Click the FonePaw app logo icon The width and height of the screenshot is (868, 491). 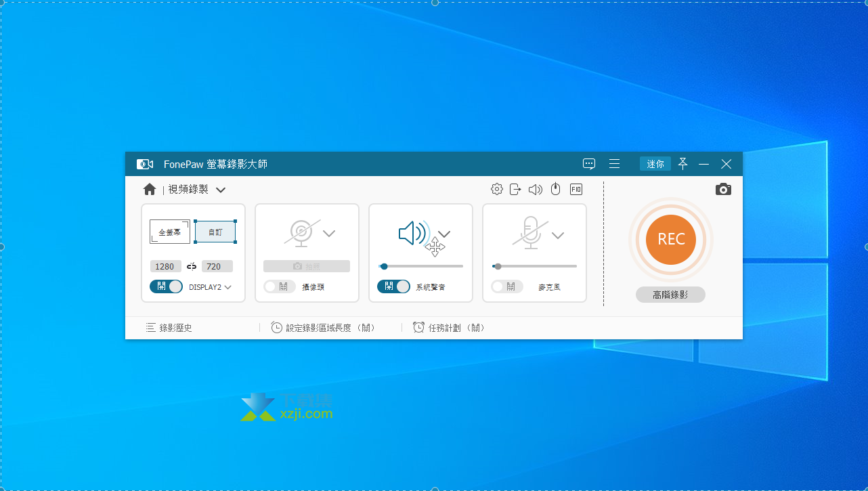click(x=145, y=164)
